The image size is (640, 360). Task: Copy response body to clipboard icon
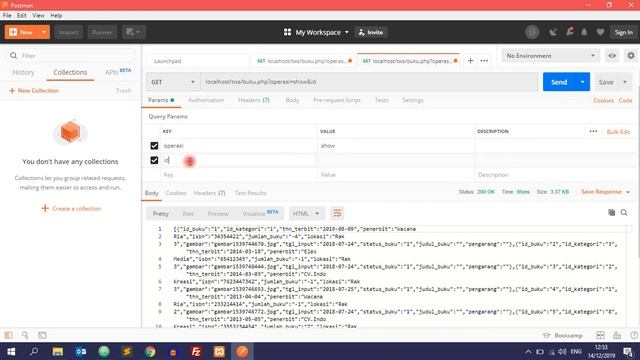tap(611, 212)
